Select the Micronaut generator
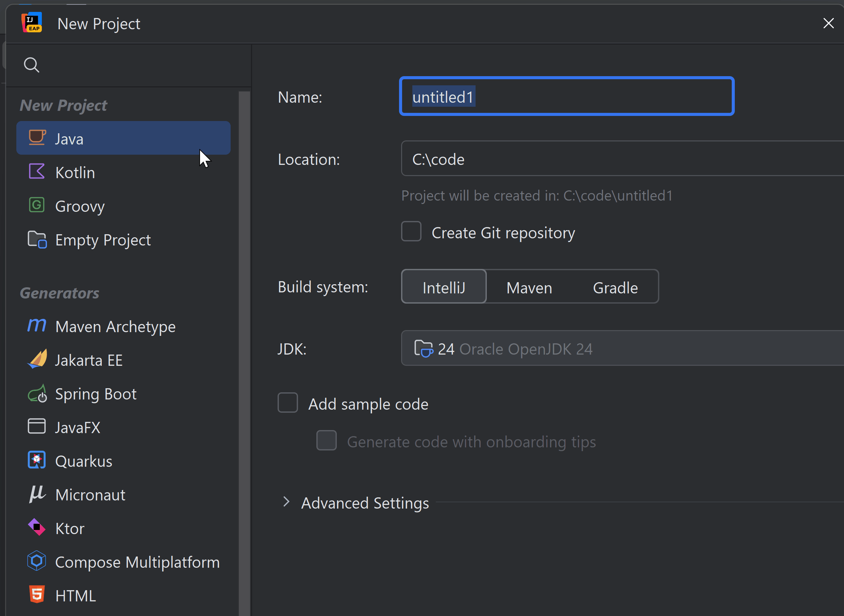 point(90,494)
